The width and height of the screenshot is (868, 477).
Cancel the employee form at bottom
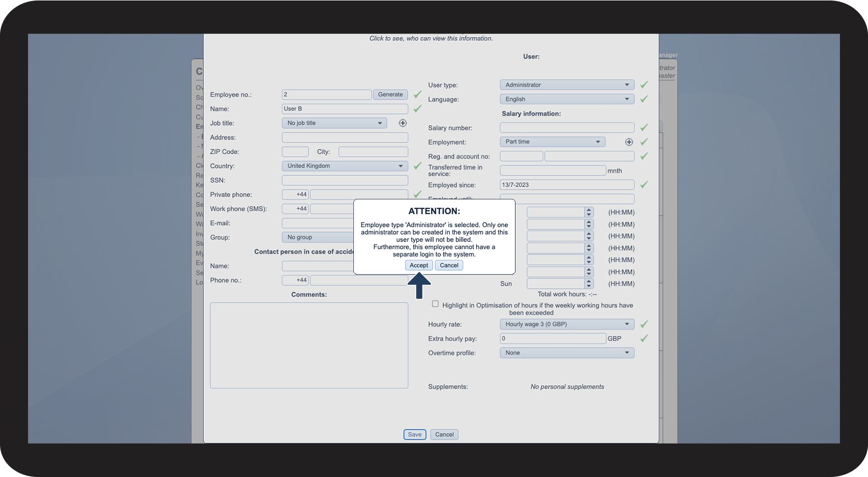(x=444, y=434)
